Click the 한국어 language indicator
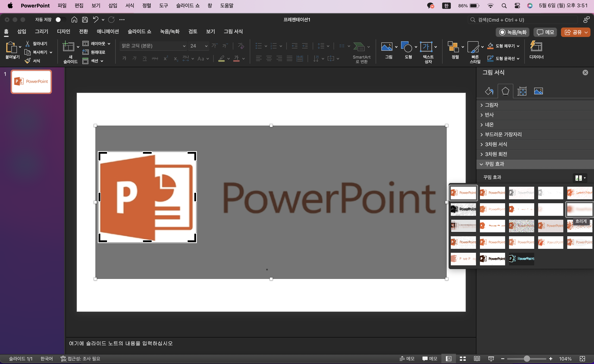This screenshot has width=594, height=364. (47, 358)
